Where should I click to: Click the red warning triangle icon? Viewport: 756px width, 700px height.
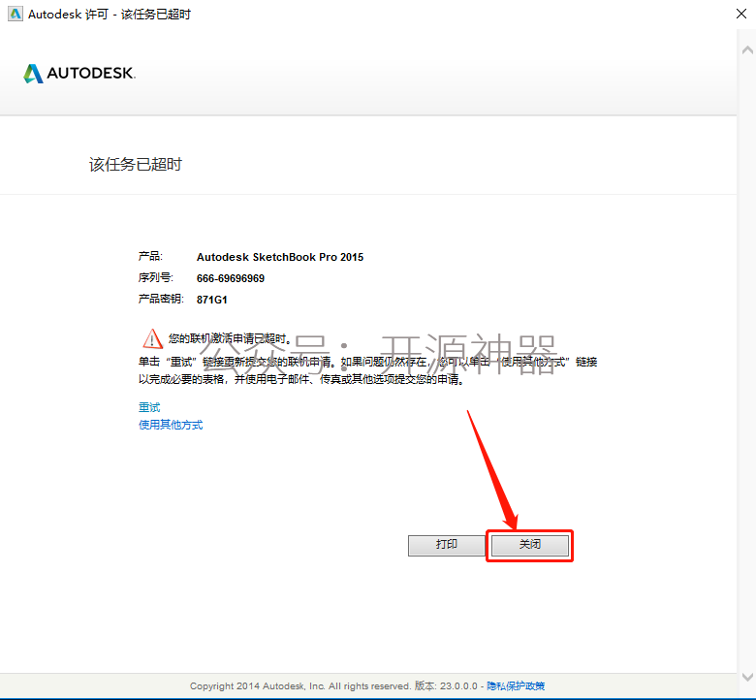(153, 338)
